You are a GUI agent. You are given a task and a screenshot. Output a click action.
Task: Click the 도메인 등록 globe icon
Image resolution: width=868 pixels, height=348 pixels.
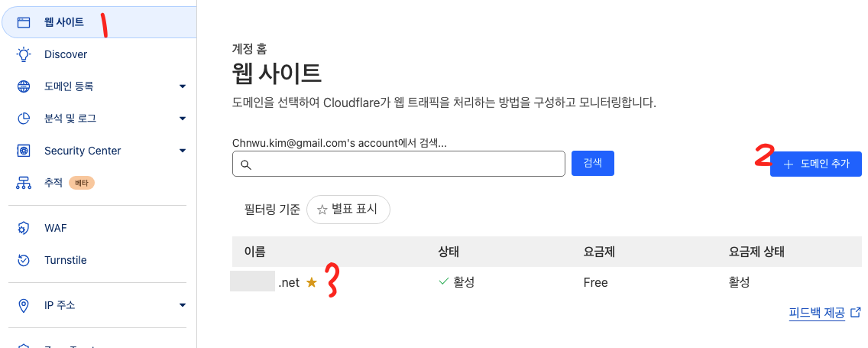tap(24, 86)
